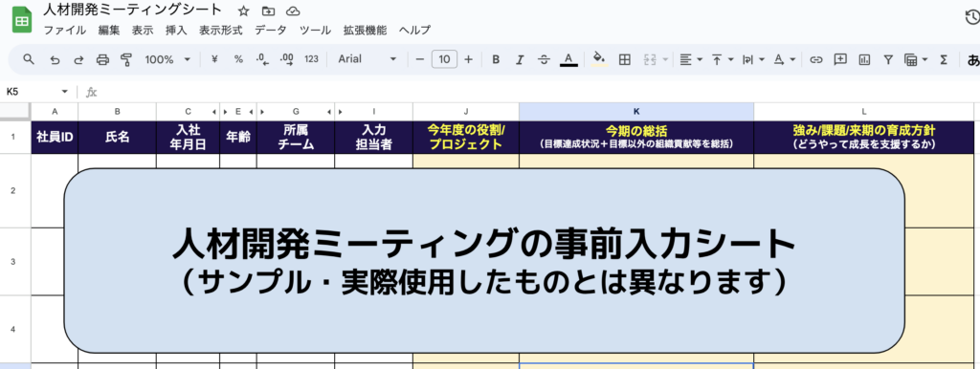
Task: Select column B header
Action: pyautogui.click(x=117, y=111)
